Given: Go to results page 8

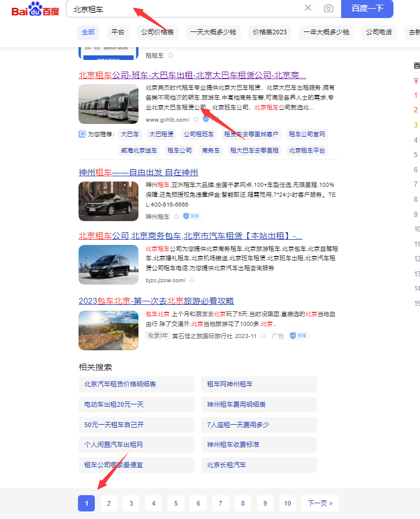Looking at the screenshot, I should click(x=243, y=503).
